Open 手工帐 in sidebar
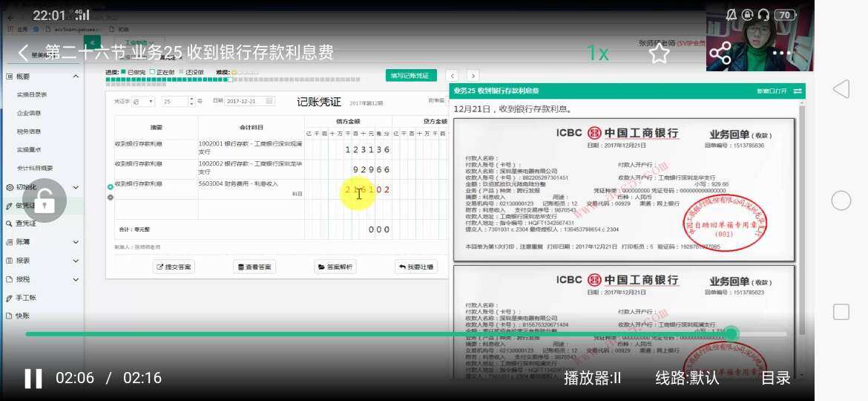The image size is (868, 401). coord(25,298)
